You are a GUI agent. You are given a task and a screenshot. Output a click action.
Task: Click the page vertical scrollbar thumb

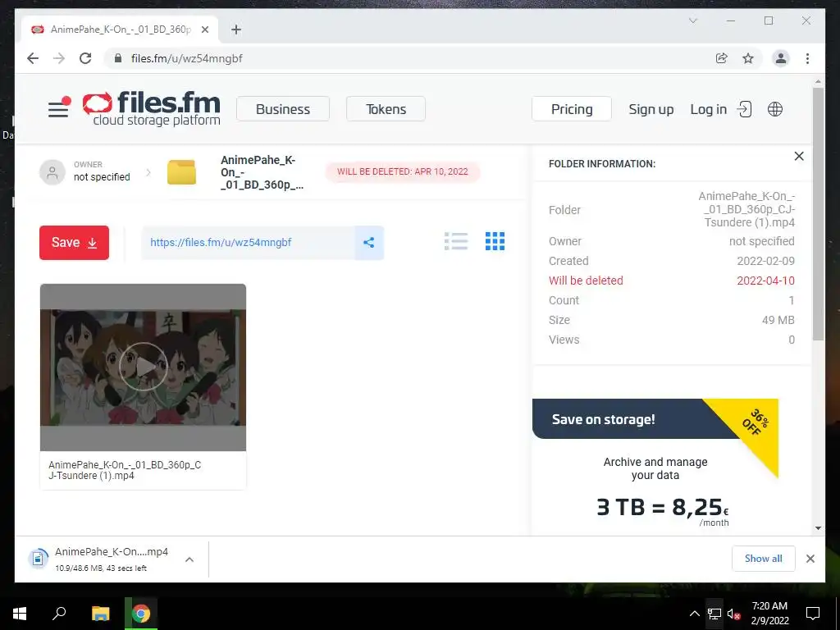pos(818,213)
